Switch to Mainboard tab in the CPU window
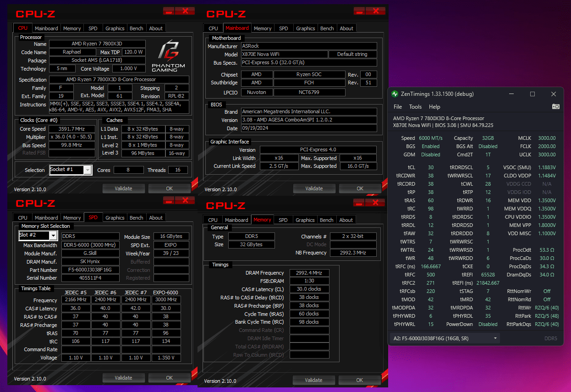 click(46, 28)
